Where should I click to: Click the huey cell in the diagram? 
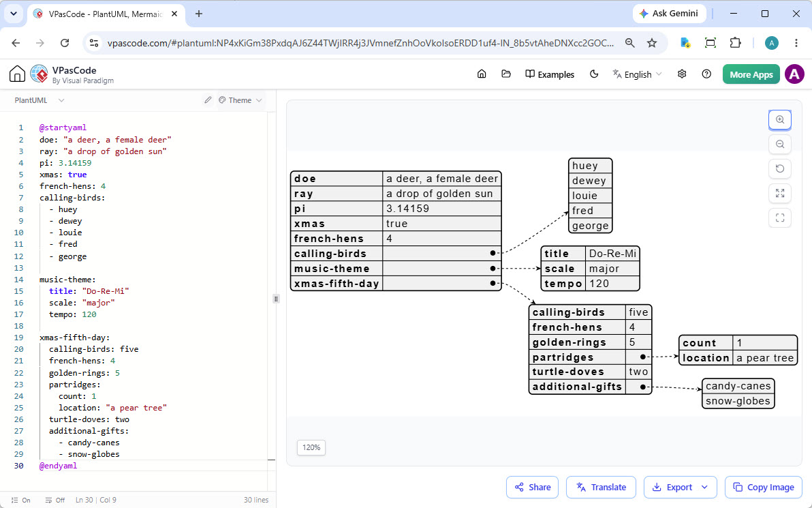coord(591,166)
